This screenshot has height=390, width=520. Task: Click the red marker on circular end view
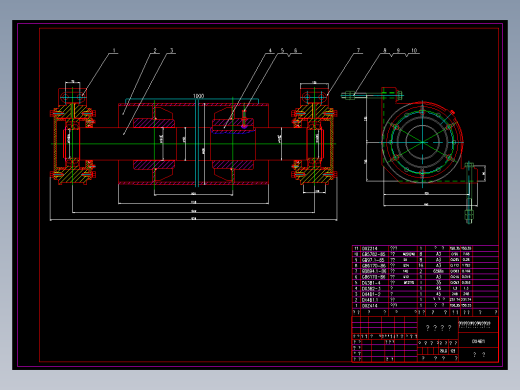coord(452,112)
